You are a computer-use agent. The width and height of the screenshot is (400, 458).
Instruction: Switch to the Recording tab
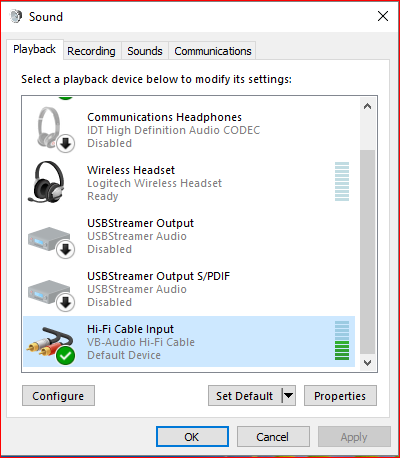point(91,51)
